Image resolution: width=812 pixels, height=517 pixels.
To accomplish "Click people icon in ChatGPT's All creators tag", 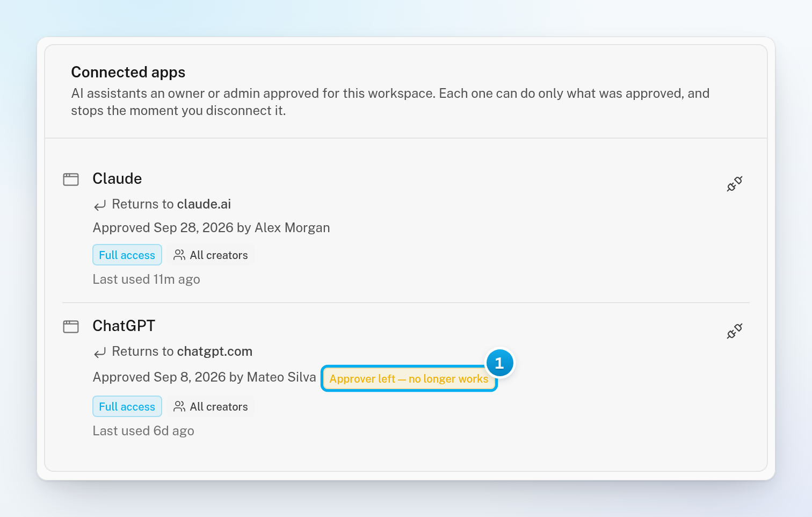I will (x=179, y=407).
